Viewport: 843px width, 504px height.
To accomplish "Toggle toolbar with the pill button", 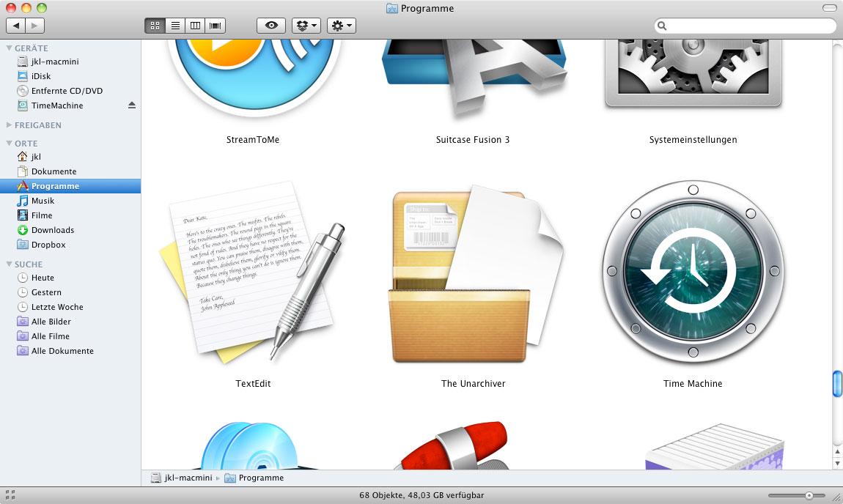I will (x=830, y=8).
